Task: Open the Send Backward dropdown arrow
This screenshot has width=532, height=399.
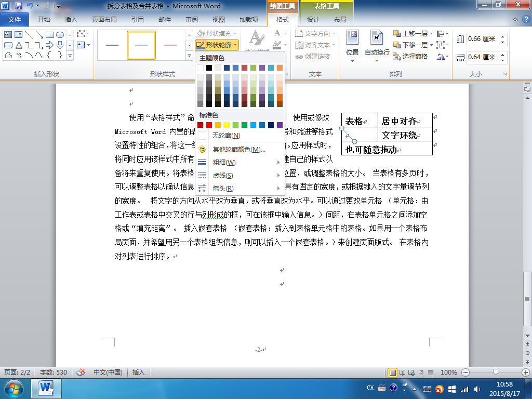Action: point(431,45)
